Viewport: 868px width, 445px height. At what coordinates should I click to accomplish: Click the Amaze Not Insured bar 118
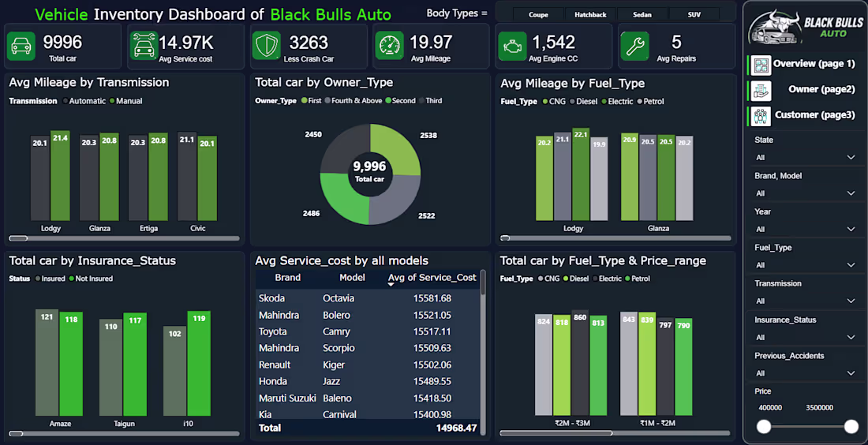tap(71, 365)
